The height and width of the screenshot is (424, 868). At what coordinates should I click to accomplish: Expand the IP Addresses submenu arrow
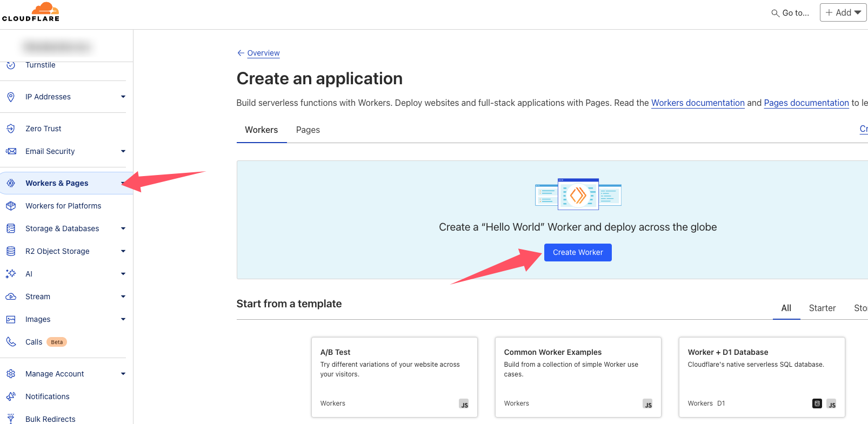(x=123, y=97)
